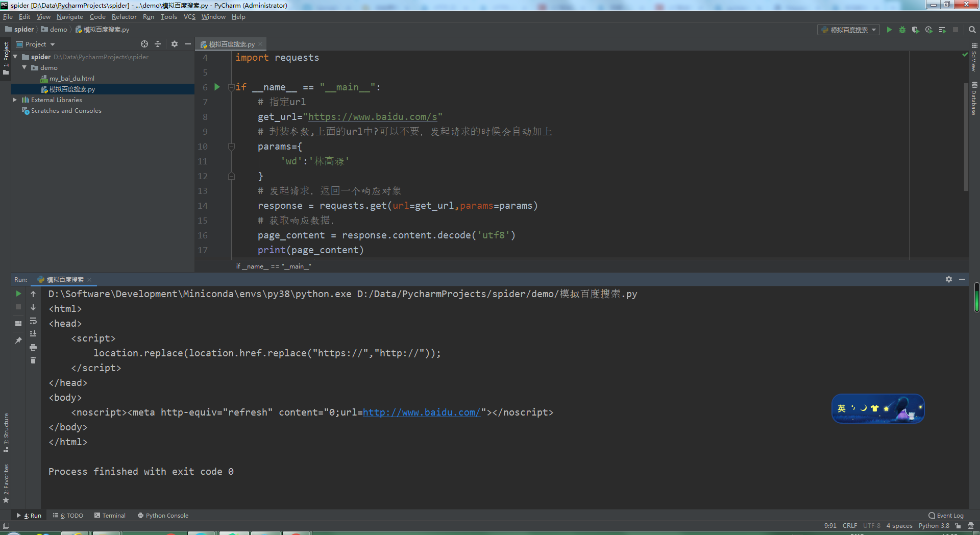Launch the profiler run icon in the toolbar
The image size is (980, 535).
929,30
